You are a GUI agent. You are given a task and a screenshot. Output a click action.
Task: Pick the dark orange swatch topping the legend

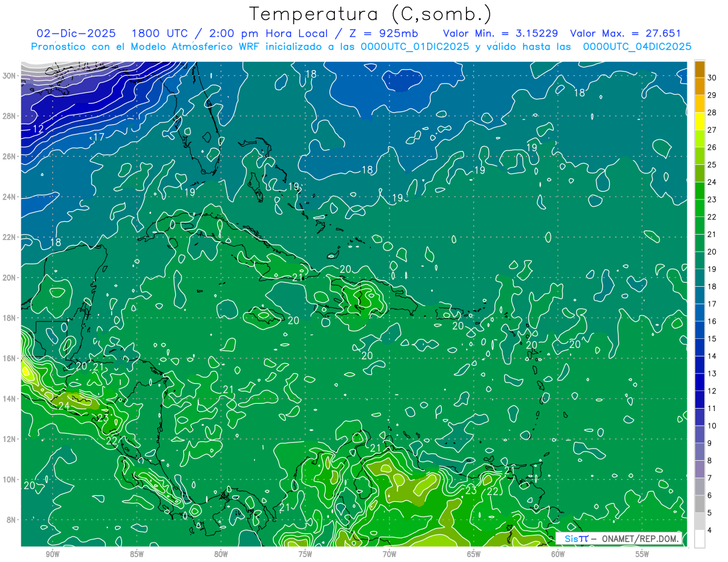click(x=699, y=69)
